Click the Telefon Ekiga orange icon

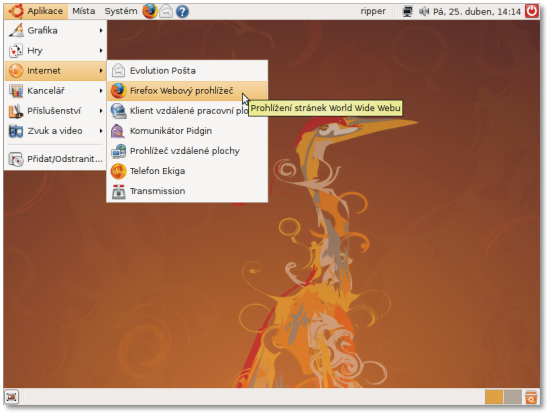tap(118, 171)
